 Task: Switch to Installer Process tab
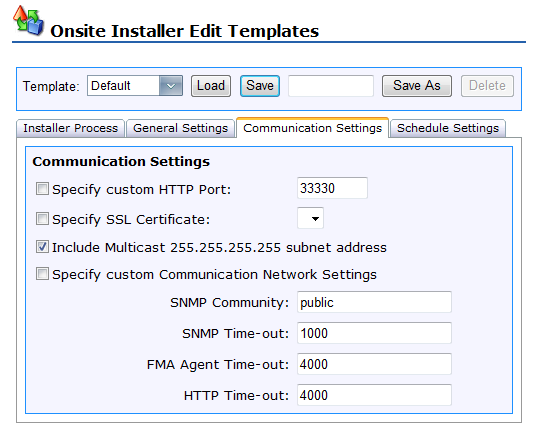pos(70,128)
